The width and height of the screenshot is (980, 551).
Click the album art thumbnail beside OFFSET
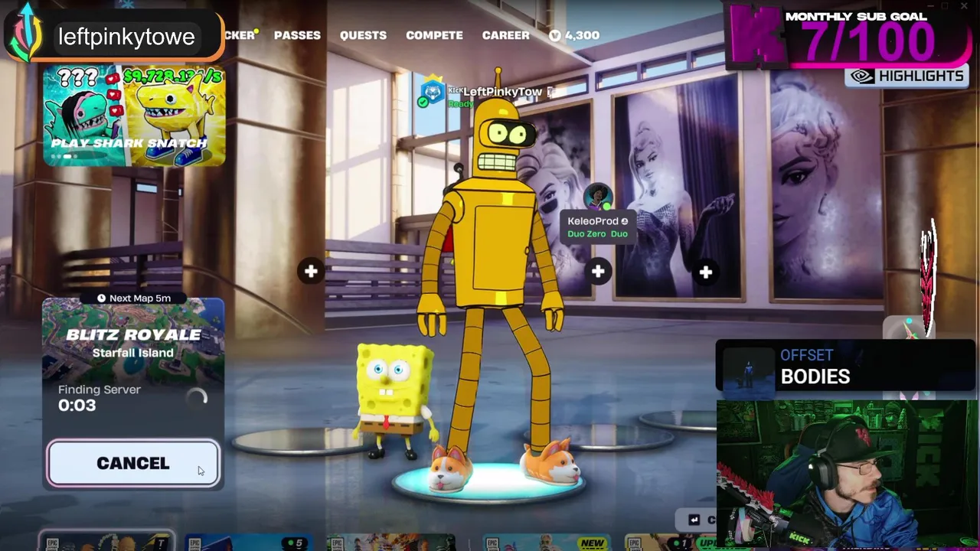point(749,368)
